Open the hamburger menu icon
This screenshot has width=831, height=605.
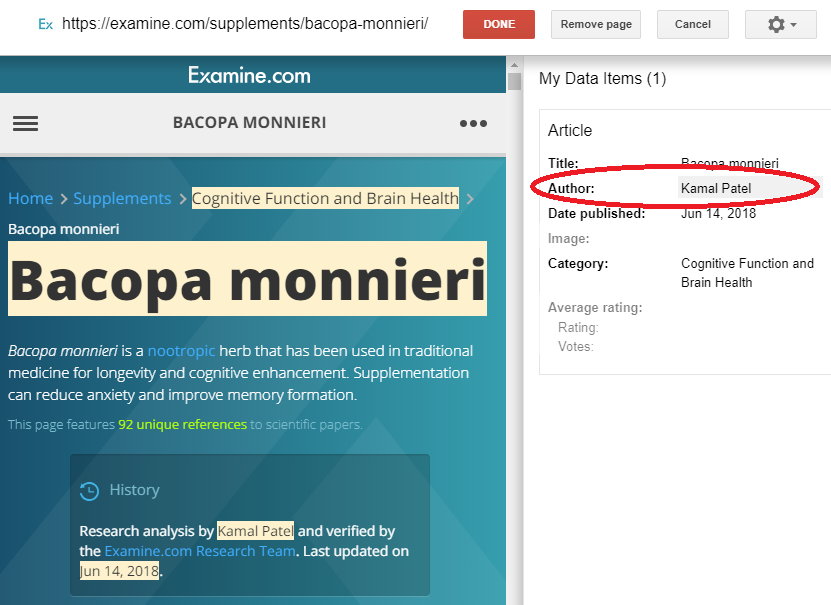pos(25,123)
